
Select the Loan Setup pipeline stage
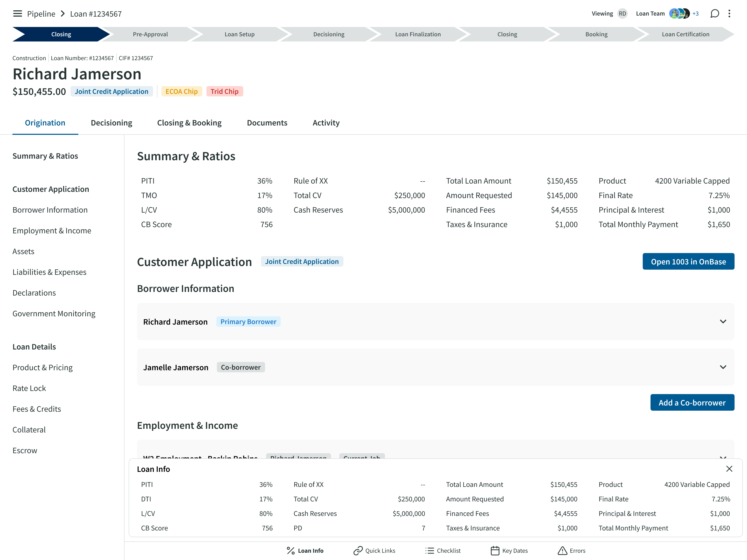tap(239, 34)
